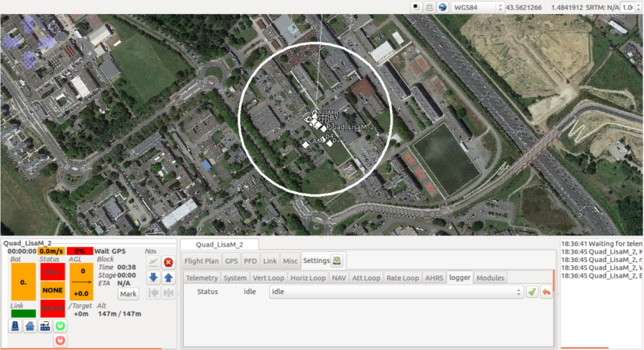Lower altitude with blue down arrow

[153, 278]
